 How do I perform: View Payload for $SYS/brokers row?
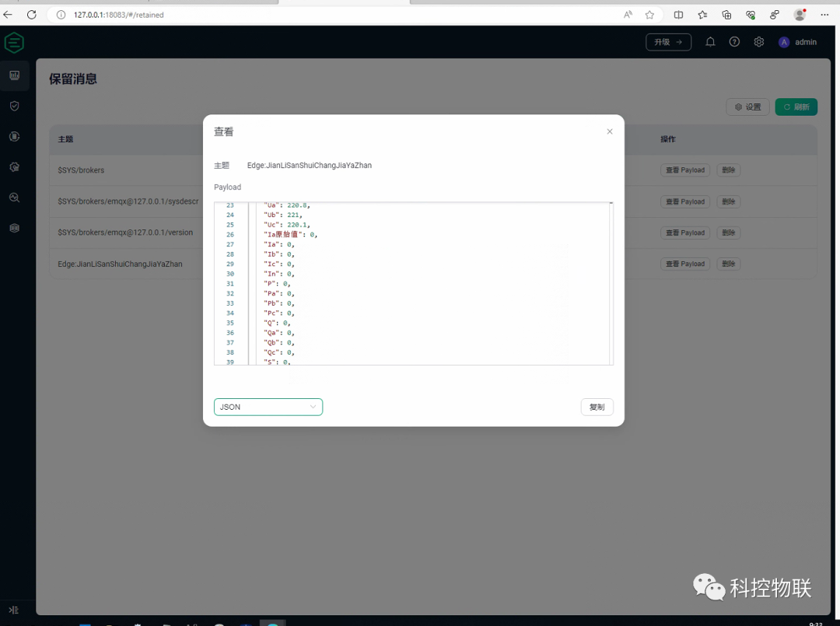[685, 170]
